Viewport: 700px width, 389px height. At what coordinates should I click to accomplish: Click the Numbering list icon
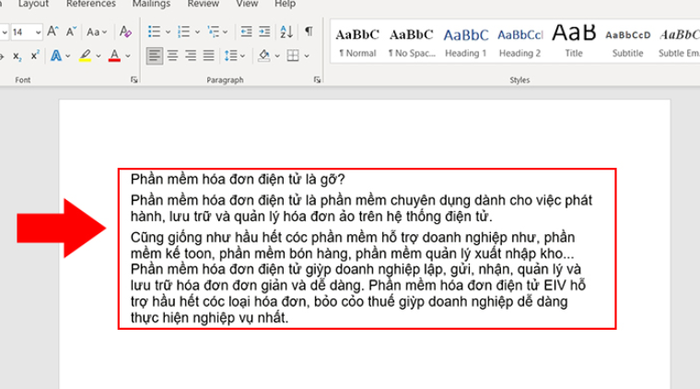pos(183,32)
